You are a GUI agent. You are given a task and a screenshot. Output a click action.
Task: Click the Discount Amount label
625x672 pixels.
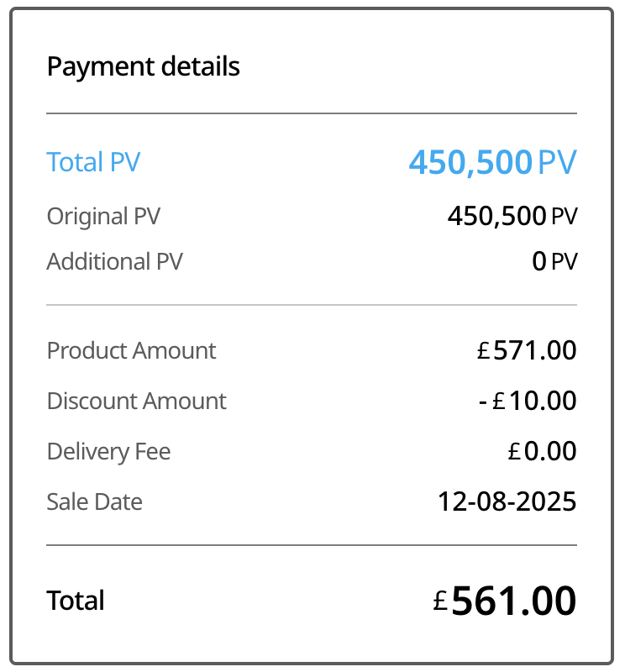click(136, 401)
